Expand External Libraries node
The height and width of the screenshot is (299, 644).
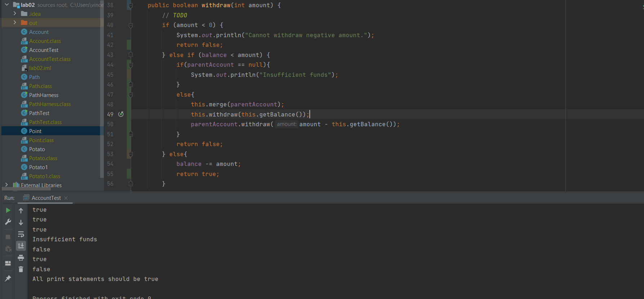coord(6,185)
